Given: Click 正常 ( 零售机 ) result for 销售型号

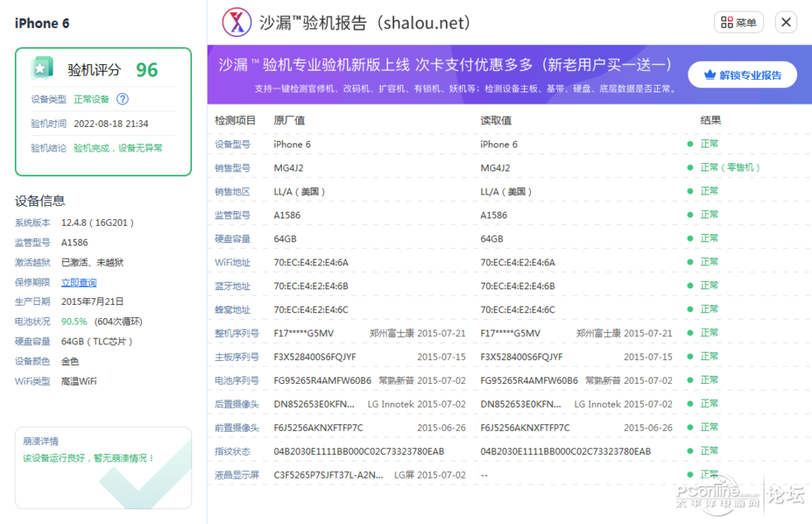Looking at the screenshot, I should pos(730,167).
